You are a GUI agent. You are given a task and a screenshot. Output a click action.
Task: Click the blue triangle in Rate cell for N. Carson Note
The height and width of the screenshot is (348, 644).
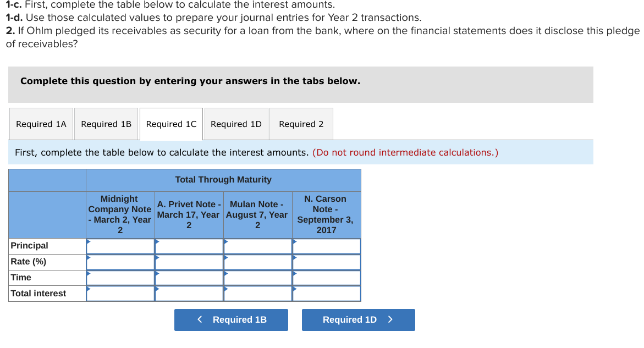(294, 258)
